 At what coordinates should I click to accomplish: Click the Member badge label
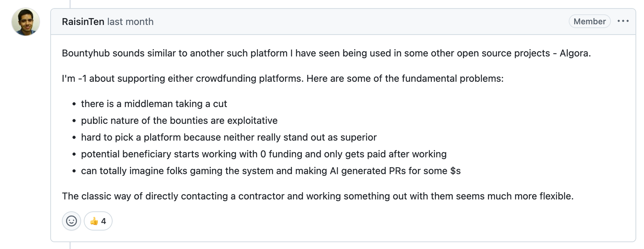tap(589, 21)
